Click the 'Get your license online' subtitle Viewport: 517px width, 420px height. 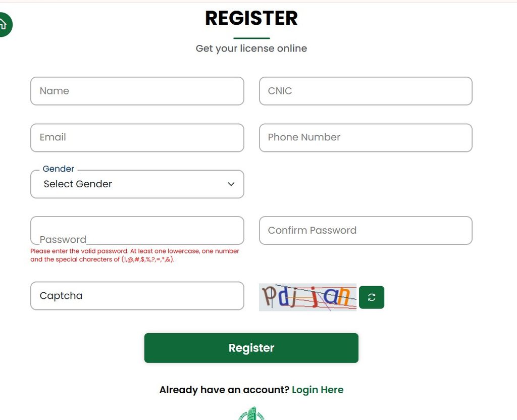click(x=251, y=48)
